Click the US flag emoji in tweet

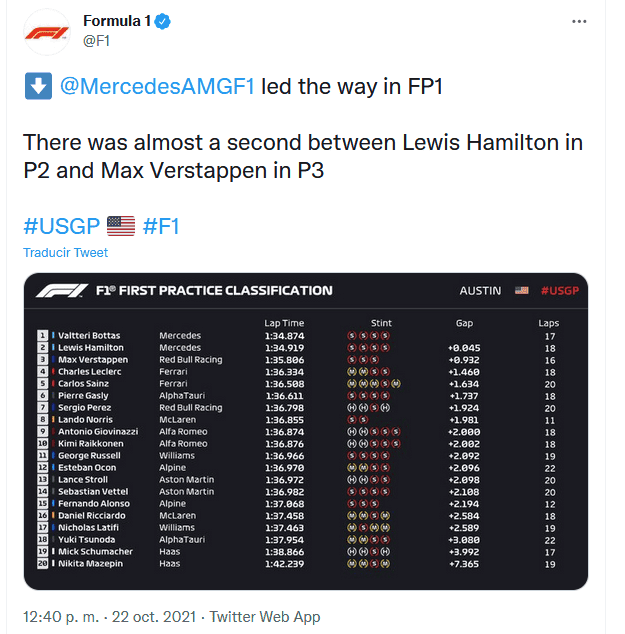[x=120, y=226]
